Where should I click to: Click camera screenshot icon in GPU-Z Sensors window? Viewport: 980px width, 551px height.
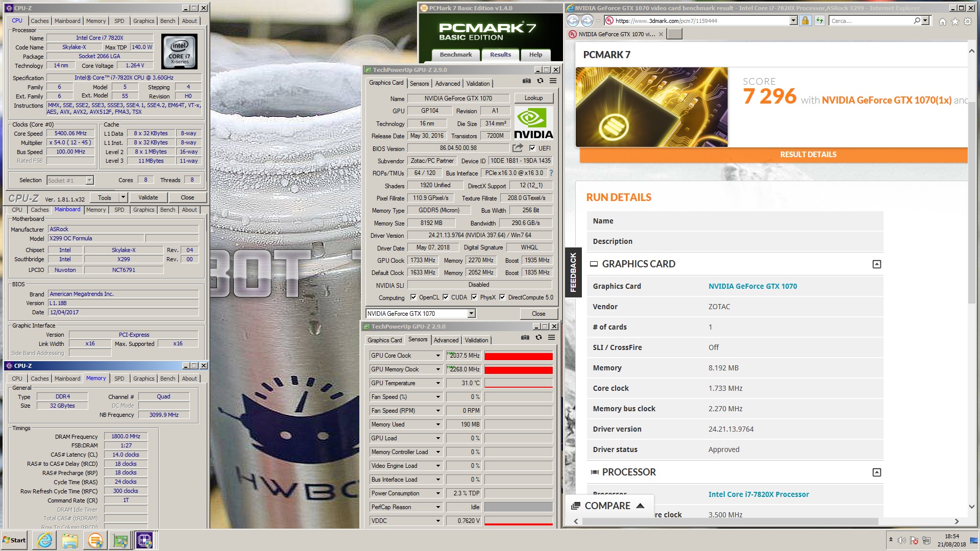[525, 338]
